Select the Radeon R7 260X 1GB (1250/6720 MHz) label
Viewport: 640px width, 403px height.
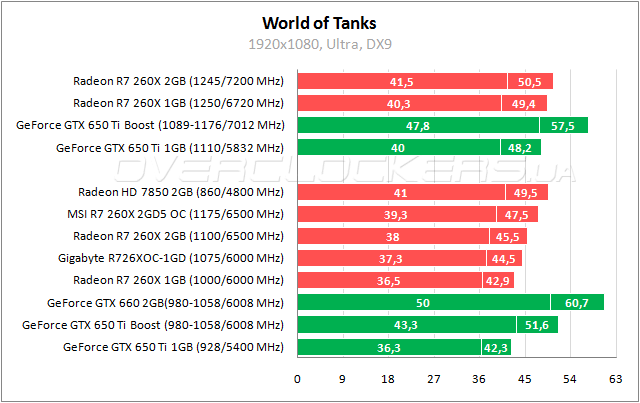coord(178,103)
